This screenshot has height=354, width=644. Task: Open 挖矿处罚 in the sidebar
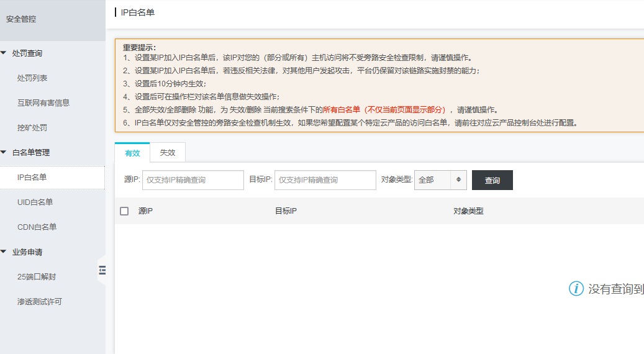pos(32,128)
